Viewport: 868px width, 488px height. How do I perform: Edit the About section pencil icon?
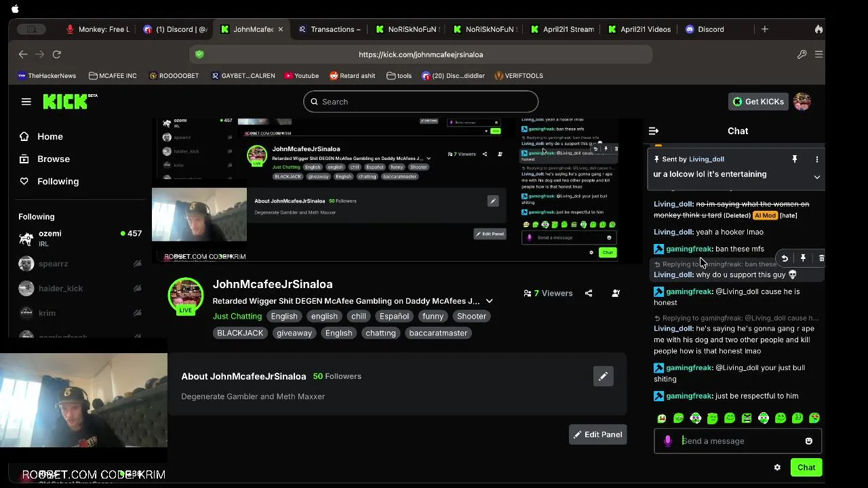(x=603, y=376)
